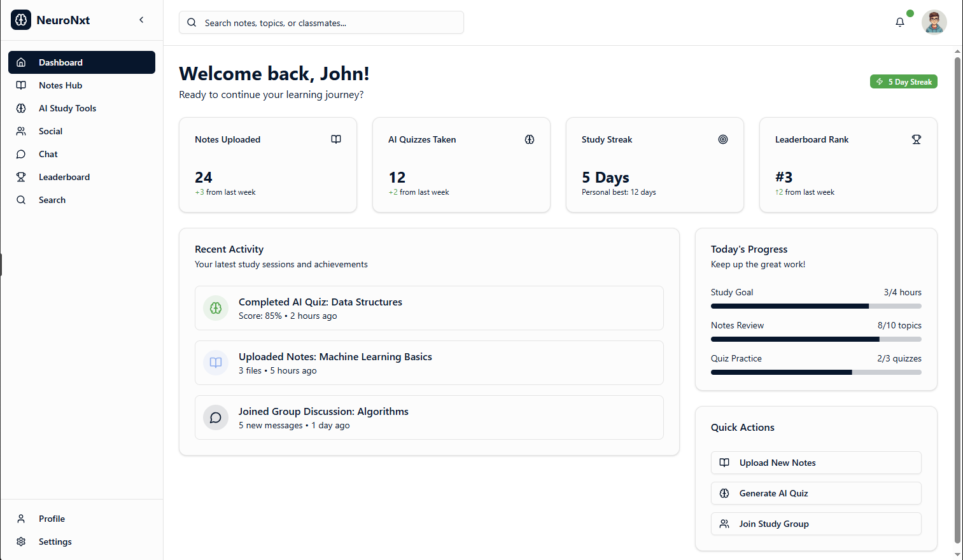Open Notes Hub in the sidebar

click(60, 85)
